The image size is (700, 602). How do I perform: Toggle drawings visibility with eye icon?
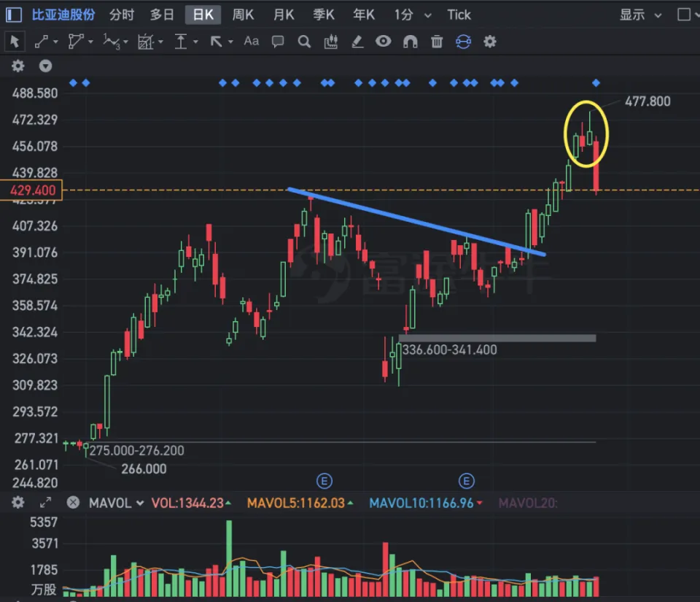pyautogui.click(x=383, y=42)
